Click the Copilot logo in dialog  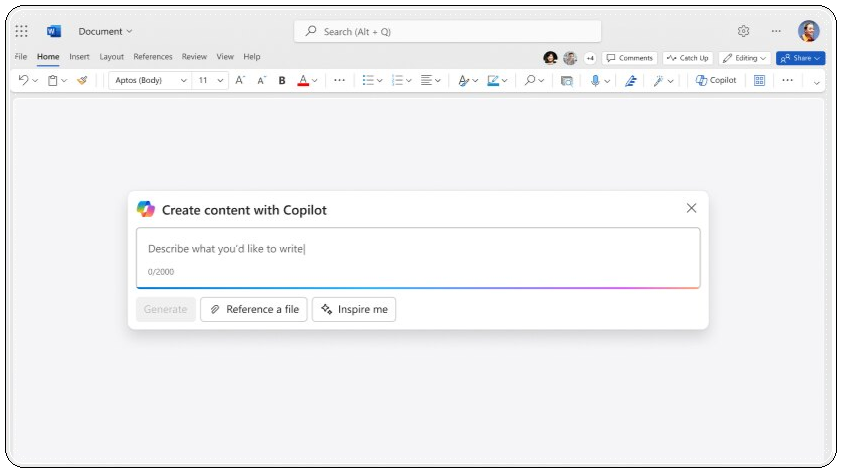pos(146,209)
